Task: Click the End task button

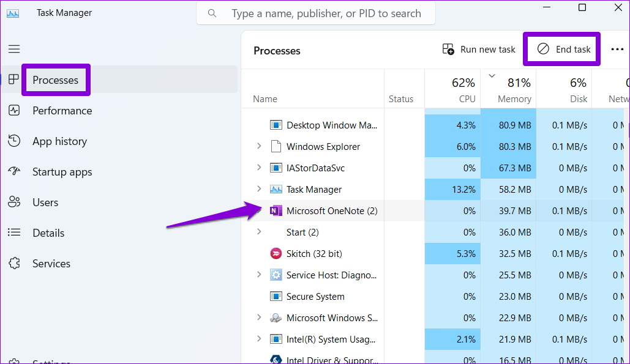Action: point(561,49)
